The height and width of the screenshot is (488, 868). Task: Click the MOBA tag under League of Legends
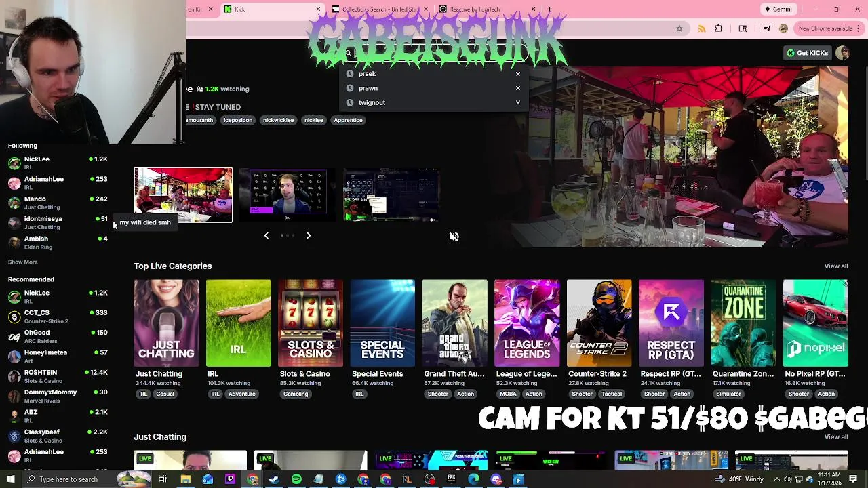pos(508,394)
